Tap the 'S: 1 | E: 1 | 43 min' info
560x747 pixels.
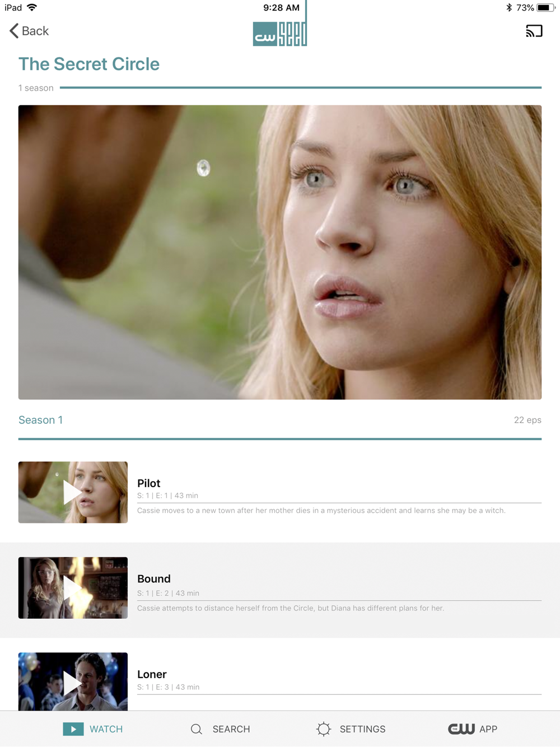[x=168, y=496]
